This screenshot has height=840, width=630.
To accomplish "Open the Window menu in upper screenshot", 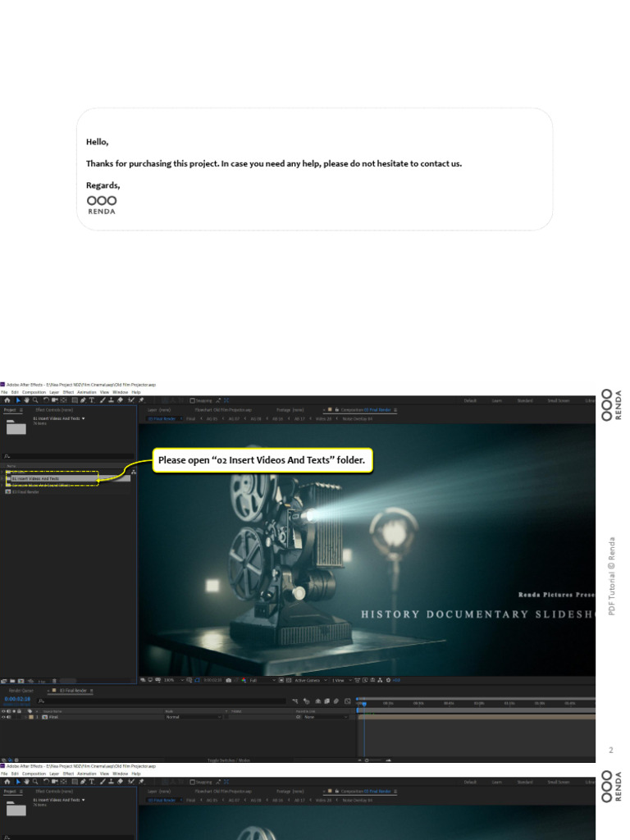I will pos(120,392).
